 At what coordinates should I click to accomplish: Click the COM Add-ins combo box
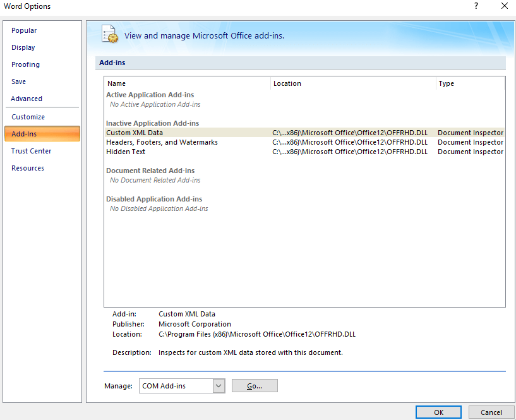click(176, 386)
